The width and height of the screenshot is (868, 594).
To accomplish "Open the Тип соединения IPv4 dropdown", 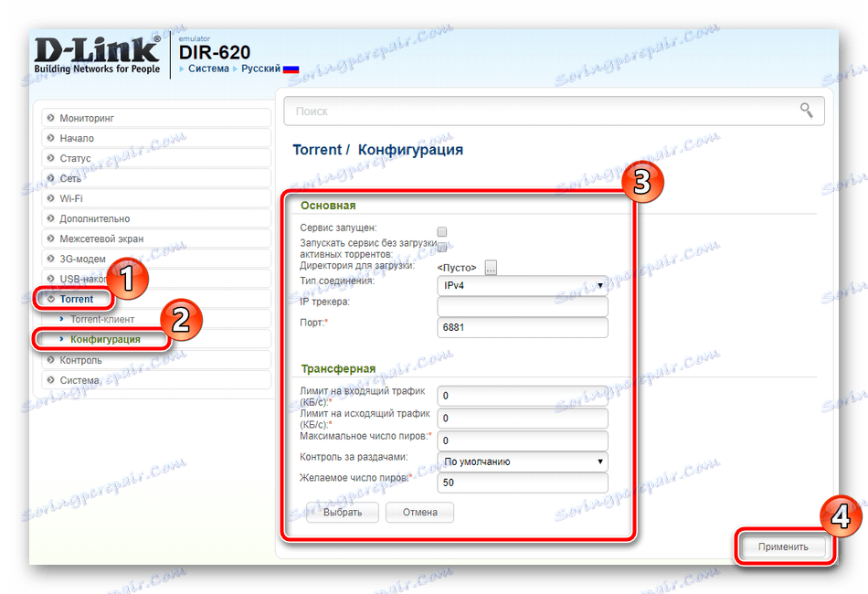I will (522, 286).
